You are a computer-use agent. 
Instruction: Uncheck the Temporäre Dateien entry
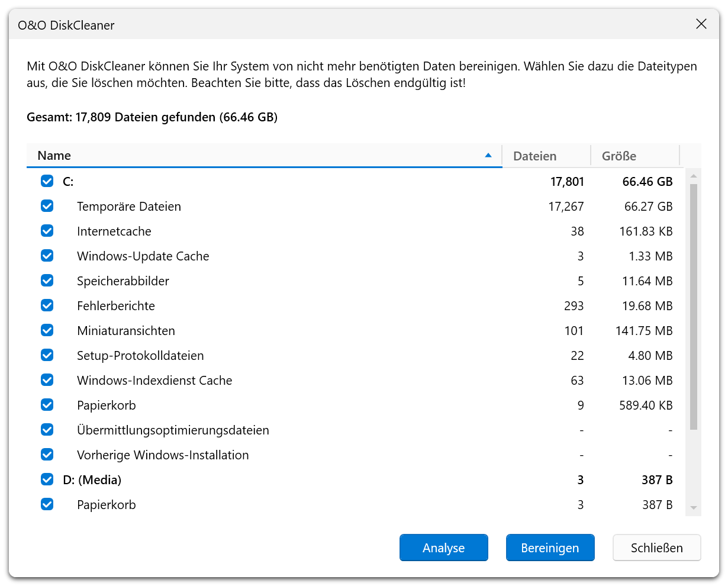47,206
